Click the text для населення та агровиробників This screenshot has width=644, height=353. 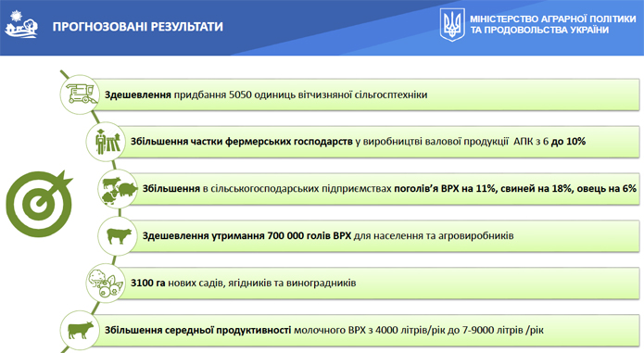coord(434,236)
